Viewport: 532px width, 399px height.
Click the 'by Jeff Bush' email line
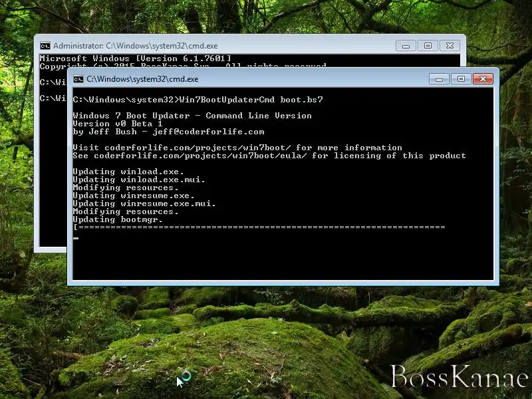(169, 132)
